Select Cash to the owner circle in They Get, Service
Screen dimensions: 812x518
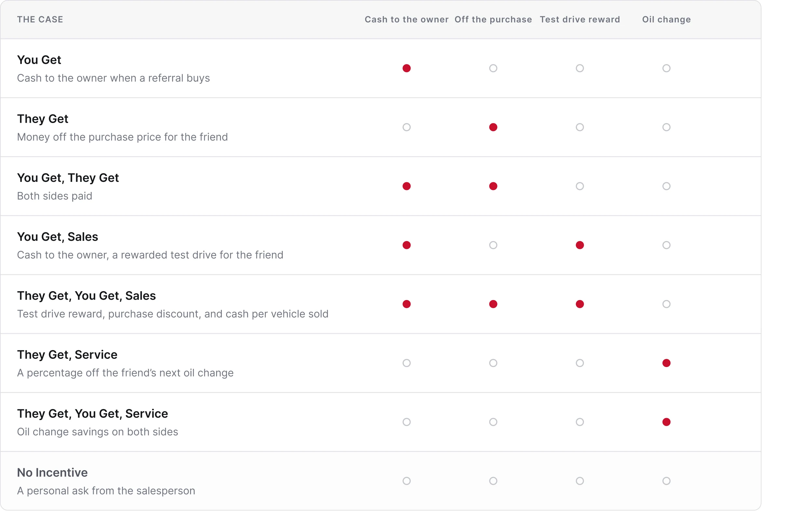point(407,363)
